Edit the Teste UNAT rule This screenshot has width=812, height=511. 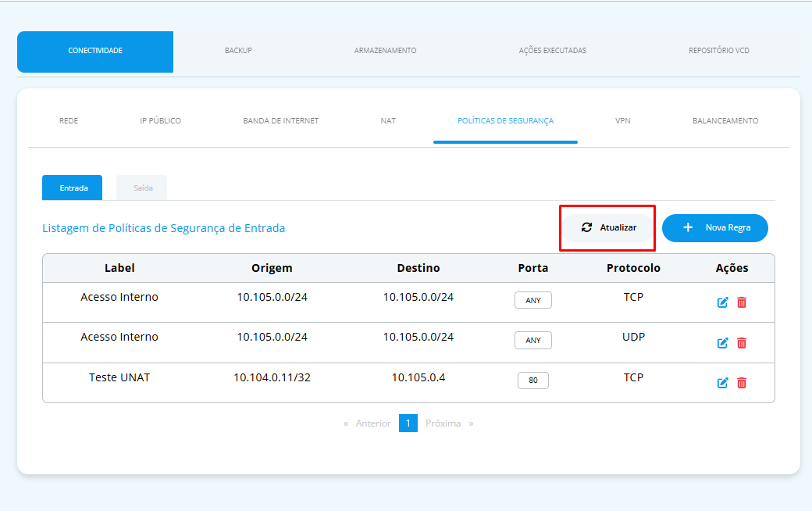[x=722, y=383]
